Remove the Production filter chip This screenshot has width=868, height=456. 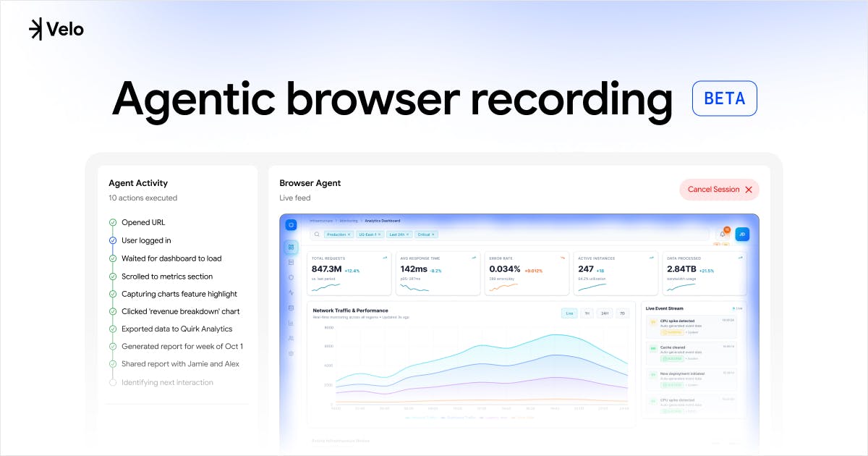click(349, 235)
